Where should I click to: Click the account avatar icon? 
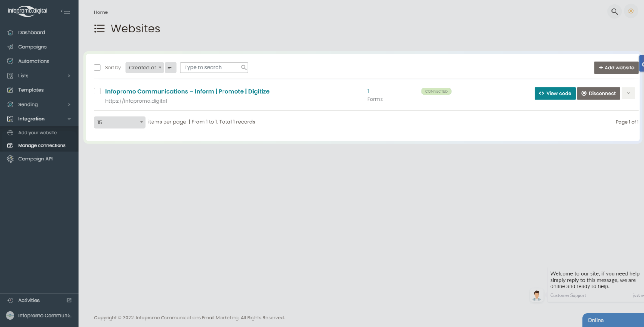coord(10,315)
